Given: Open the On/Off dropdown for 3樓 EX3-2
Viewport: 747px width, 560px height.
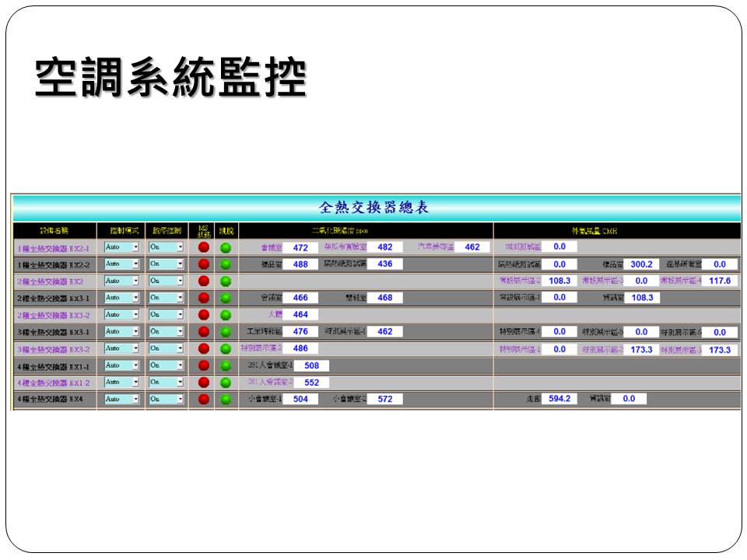Looking at the screenshot, I should click(x=167, y=348).
